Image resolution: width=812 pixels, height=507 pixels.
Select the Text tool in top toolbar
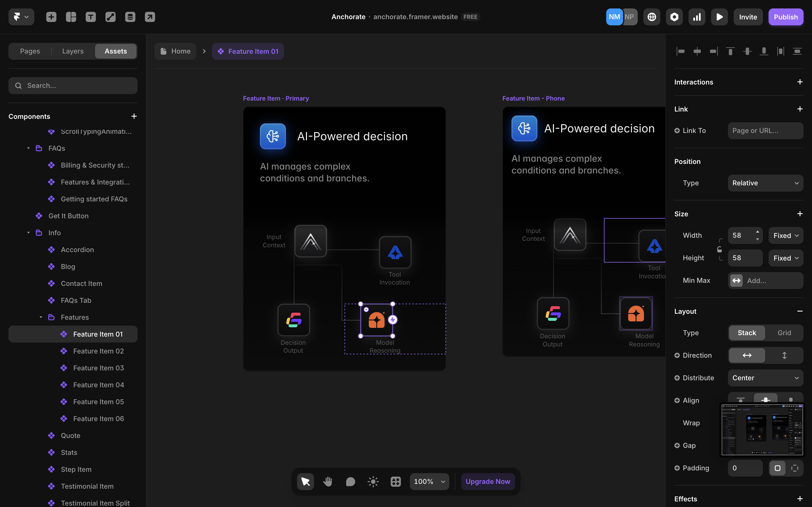91,17
